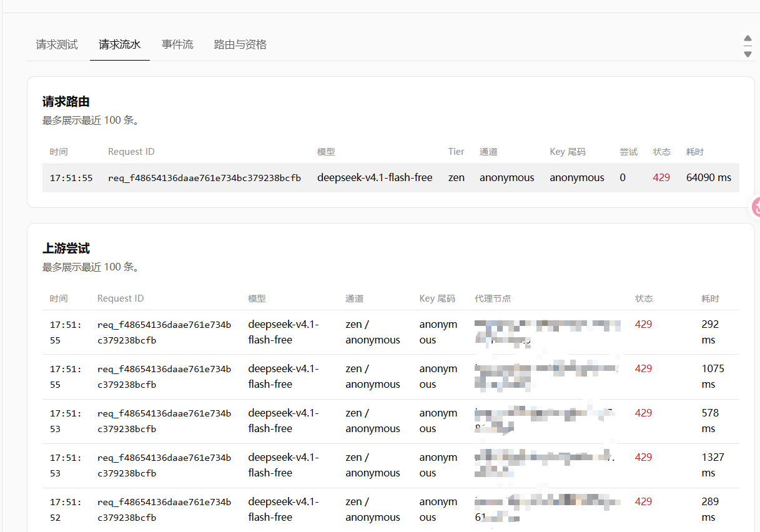This screenshot has height=532, width=760.
Task: Click the 578 ms duration cell
Action: [710, 421]
